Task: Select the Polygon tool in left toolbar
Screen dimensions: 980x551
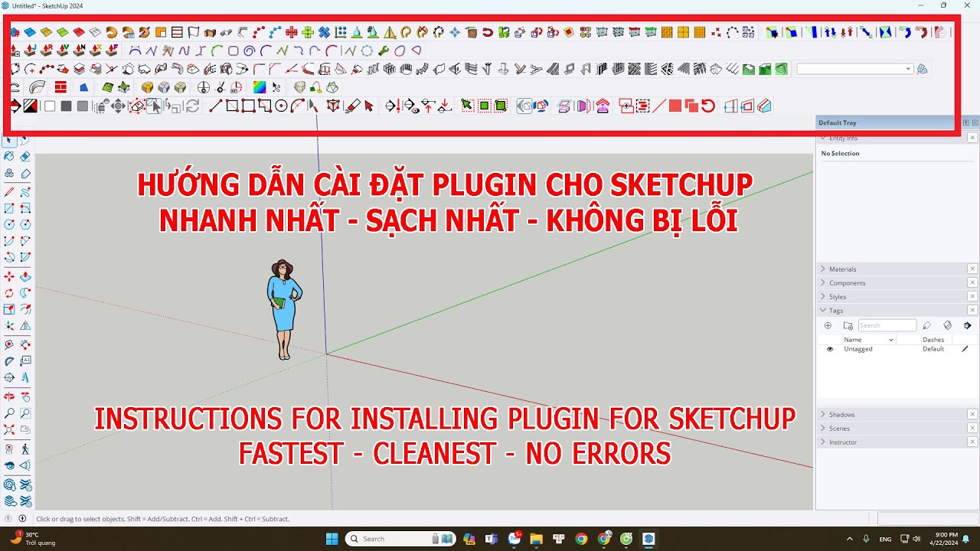Action: [25, 225]
